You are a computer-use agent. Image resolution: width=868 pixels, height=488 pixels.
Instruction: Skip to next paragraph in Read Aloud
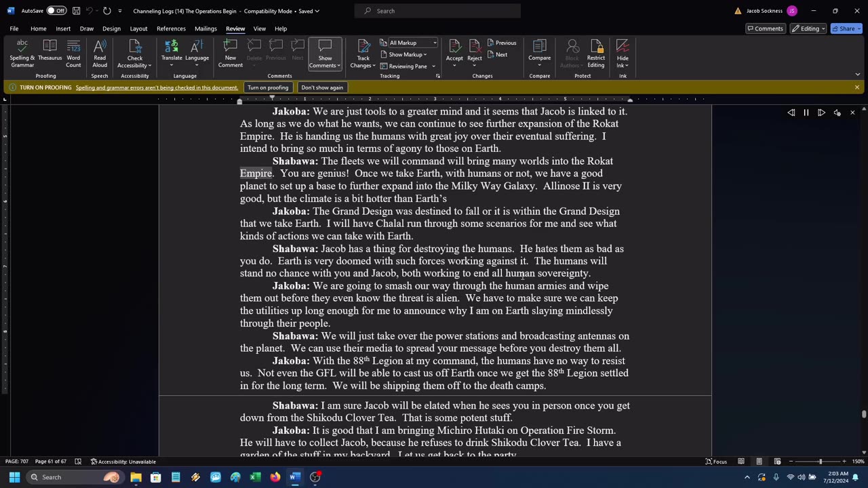coord(821,113)
